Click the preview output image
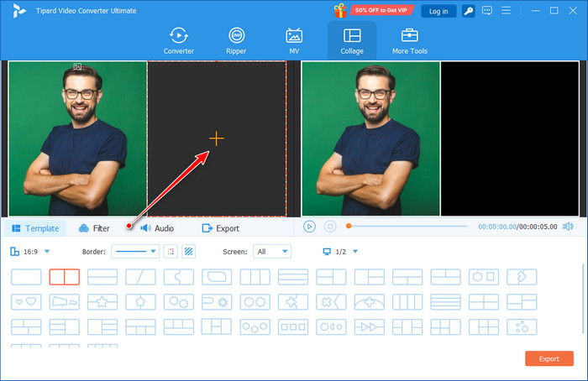588x381 pixels. pos(440,138)
